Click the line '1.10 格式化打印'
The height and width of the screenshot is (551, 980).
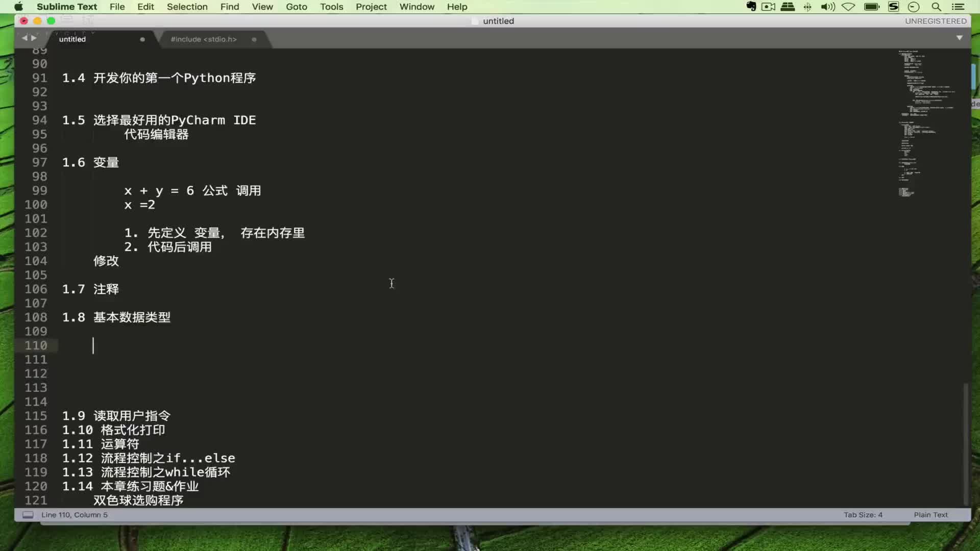point(113,430)
